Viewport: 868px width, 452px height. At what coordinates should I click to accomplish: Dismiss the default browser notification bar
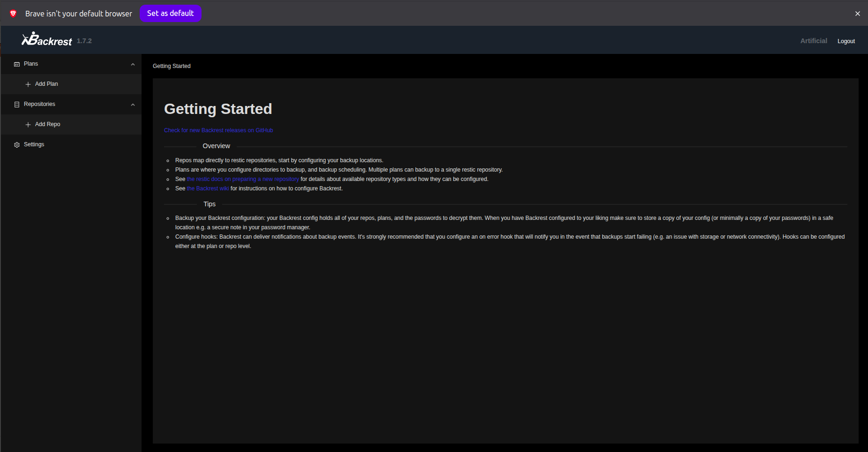coord(858,14)
